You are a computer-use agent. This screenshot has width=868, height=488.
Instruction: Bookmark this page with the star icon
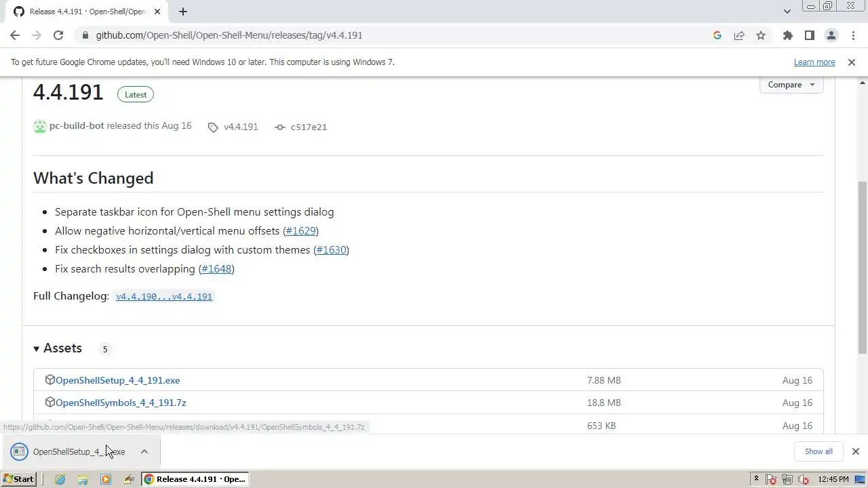[761, 35]
